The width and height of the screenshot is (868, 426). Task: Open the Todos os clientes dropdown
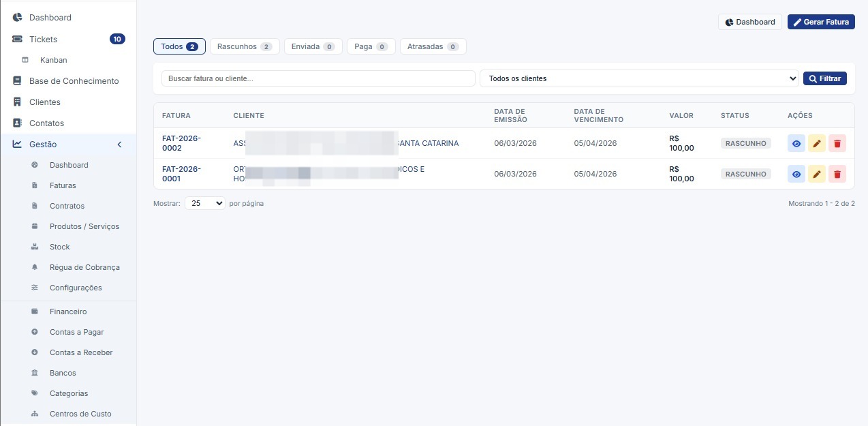(x=639, y=78)
